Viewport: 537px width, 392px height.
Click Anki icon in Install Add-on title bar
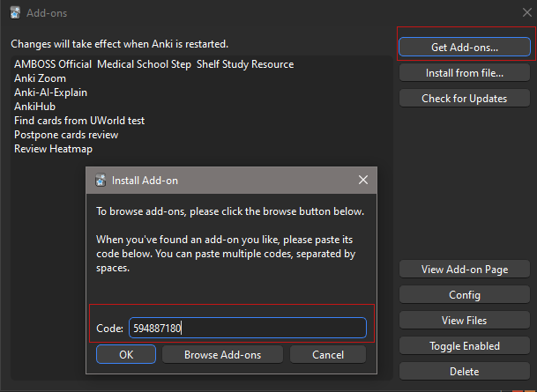(101, 181)
